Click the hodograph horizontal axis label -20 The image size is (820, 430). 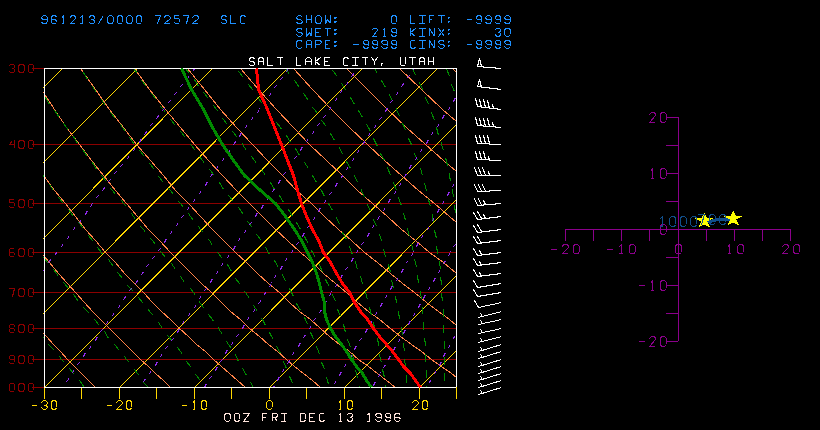click(566, 250)
